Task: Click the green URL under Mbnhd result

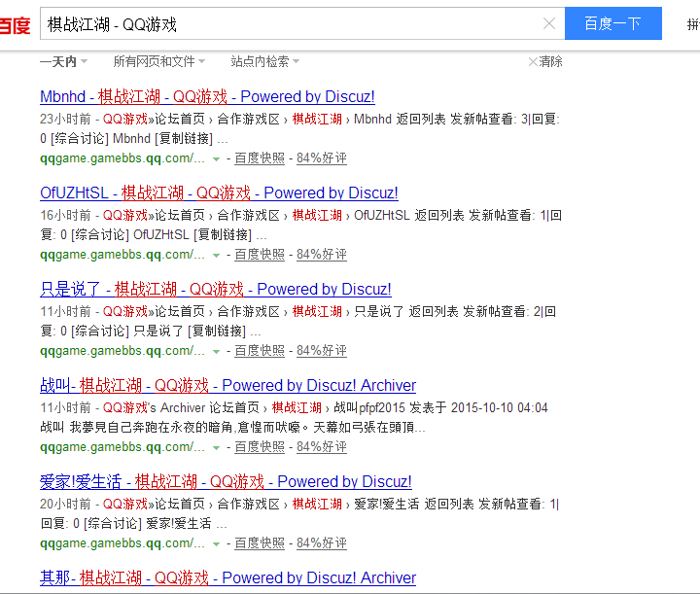Action: click(122, 158)
